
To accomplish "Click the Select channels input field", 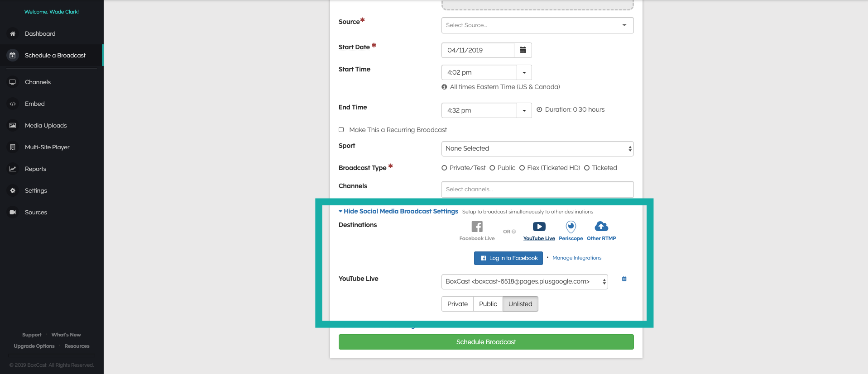I will (x=537, y=189).
